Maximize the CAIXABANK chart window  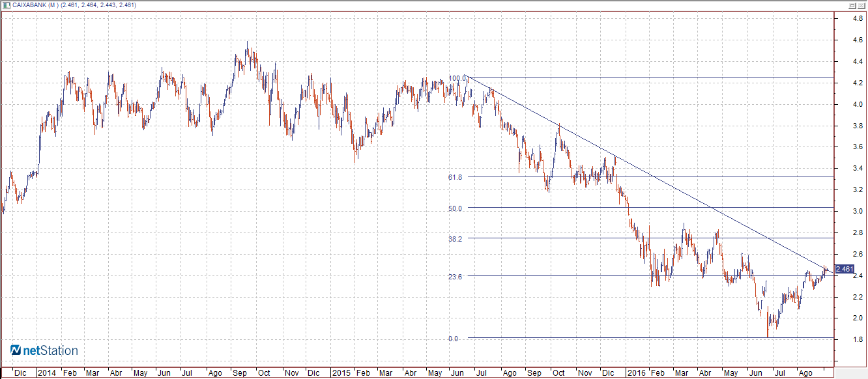(x=852, y=5)
